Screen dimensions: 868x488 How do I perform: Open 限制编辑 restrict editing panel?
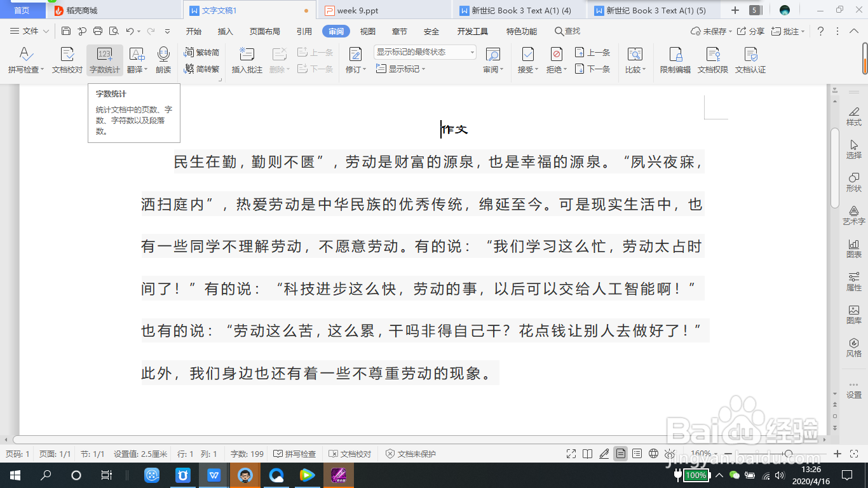click(x=675, y=60)
